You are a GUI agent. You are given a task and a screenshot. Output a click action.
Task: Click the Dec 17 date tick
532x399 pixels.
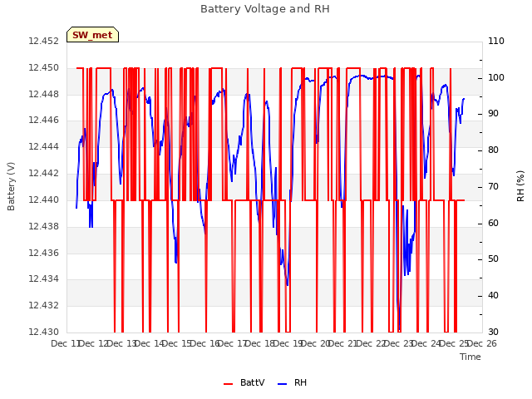233,344
